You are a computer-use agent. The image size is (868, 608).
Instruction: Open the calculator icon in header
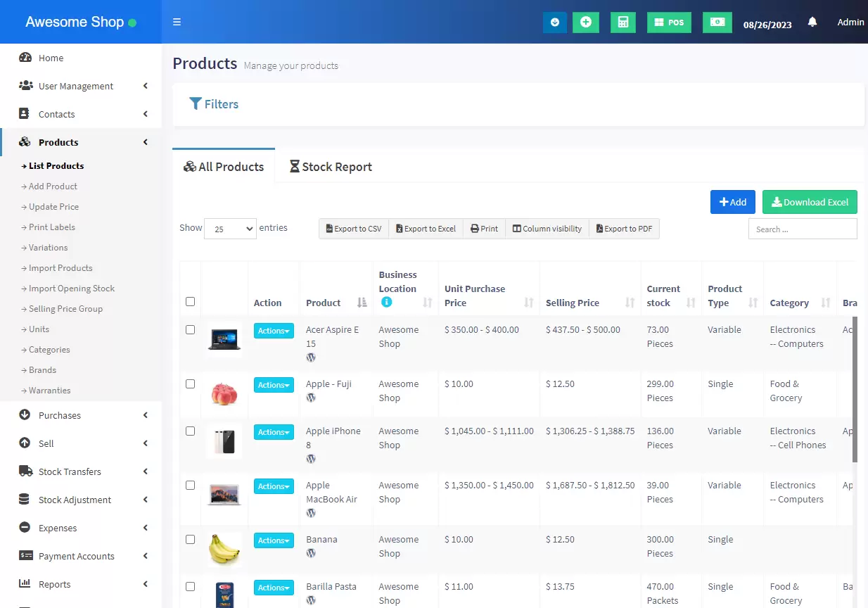623,23
